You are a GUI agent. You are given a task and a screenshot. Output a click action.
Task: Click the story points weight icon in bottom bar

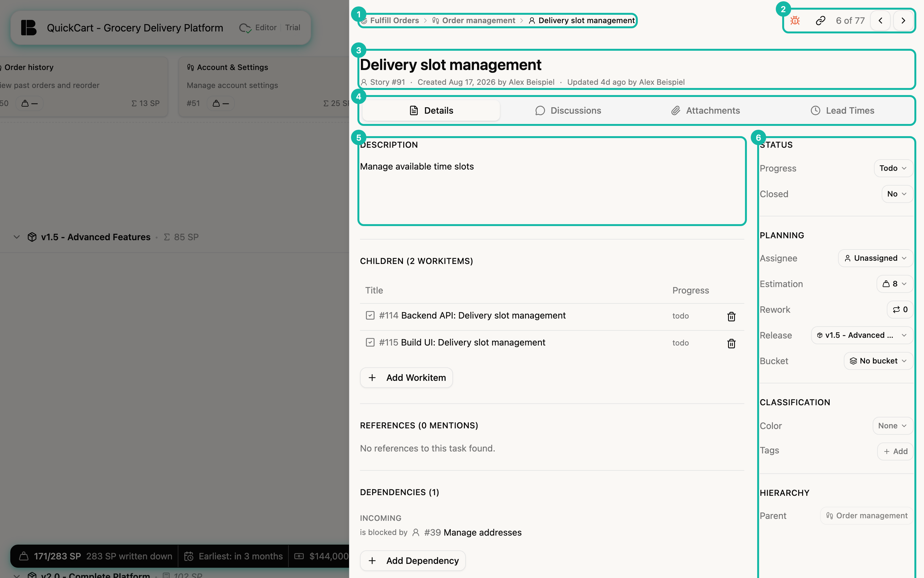(x=24, y=556)
